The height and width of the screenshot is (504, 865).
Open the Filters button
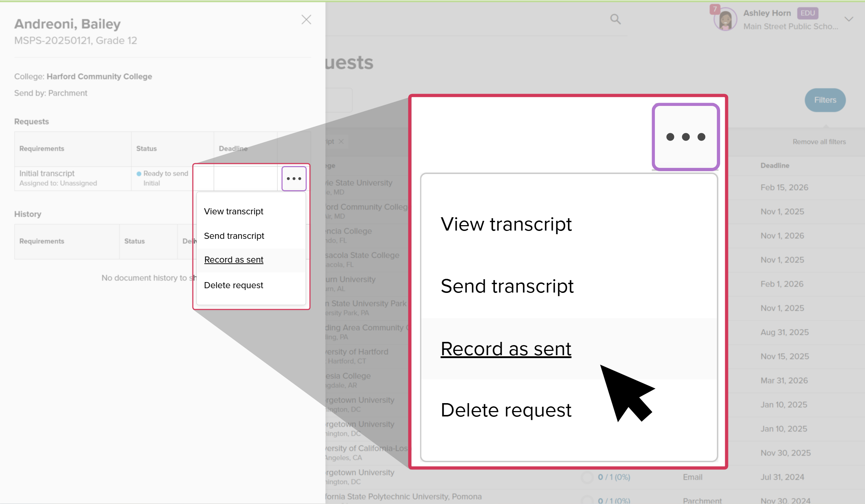(x=825, y=100)
